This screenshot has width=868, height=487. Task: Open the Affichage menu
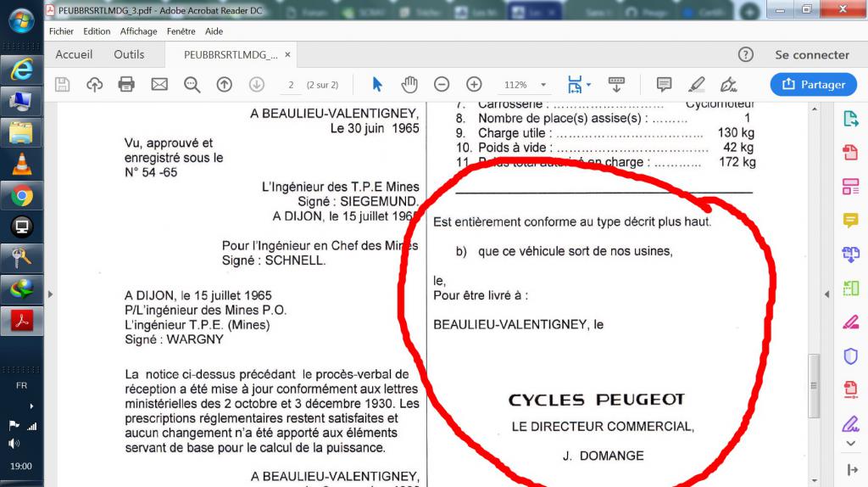pos(138,31)
